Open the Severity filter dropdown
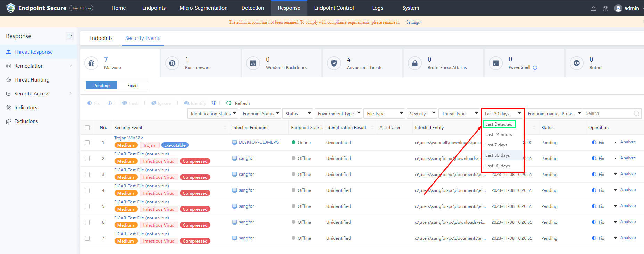This screenshot has width=644, height=254. [422, 113]
